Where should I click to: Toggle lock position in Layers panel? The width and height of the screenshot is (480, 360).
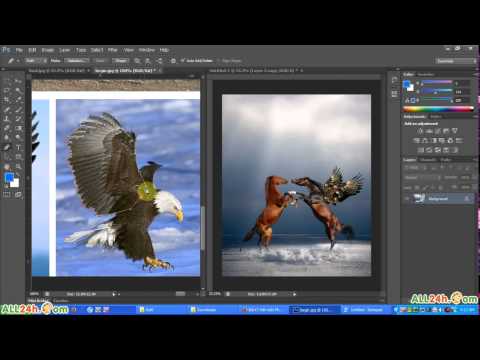point(432,188)
